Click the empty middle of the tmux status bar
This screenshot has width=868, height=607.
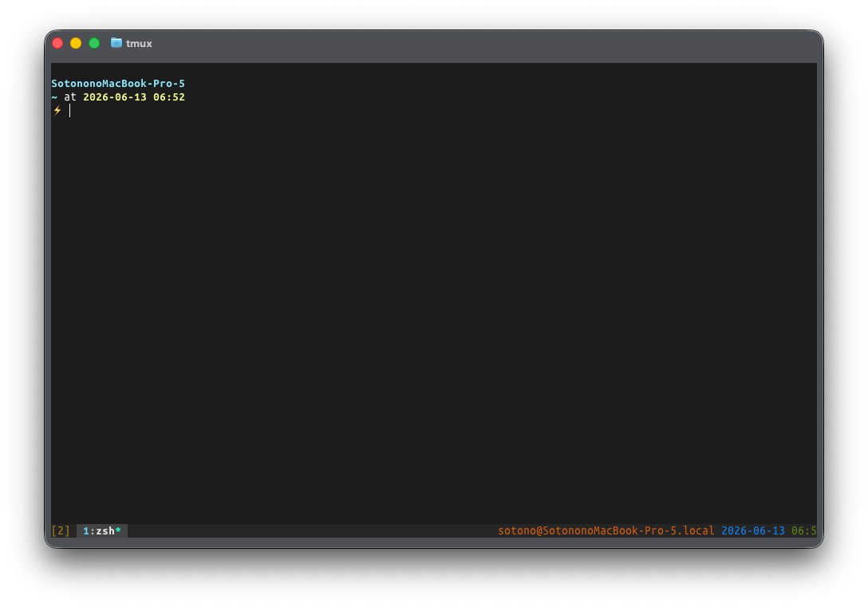[312, 530]
